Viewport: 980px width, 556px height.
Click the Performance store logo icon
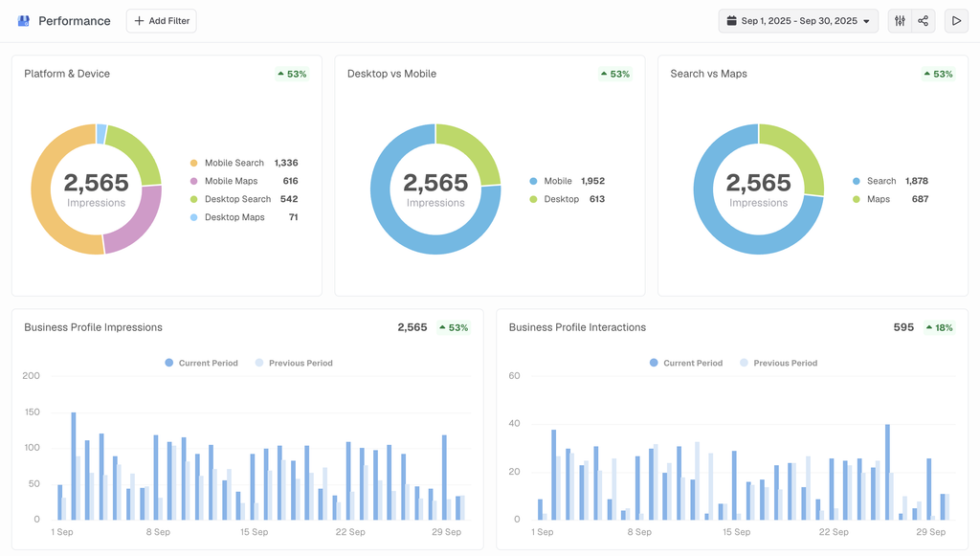pos(24,21)
